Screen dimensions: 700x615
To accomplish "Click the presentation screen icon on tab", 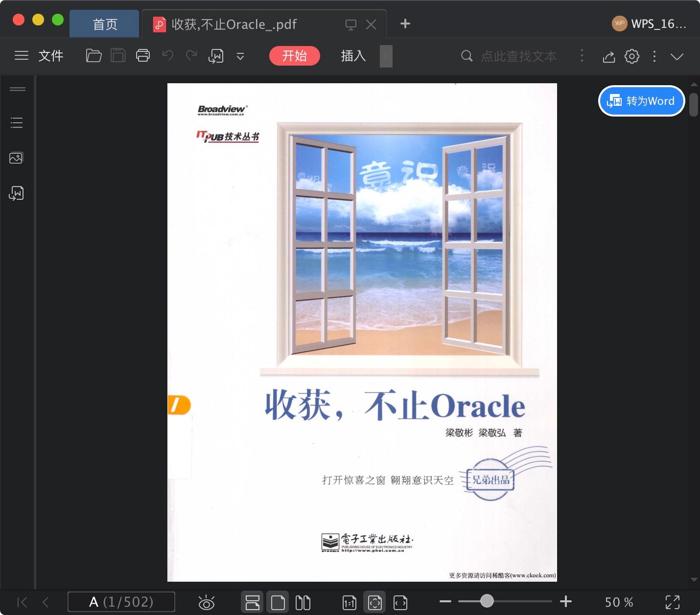I will click(351, 24).
